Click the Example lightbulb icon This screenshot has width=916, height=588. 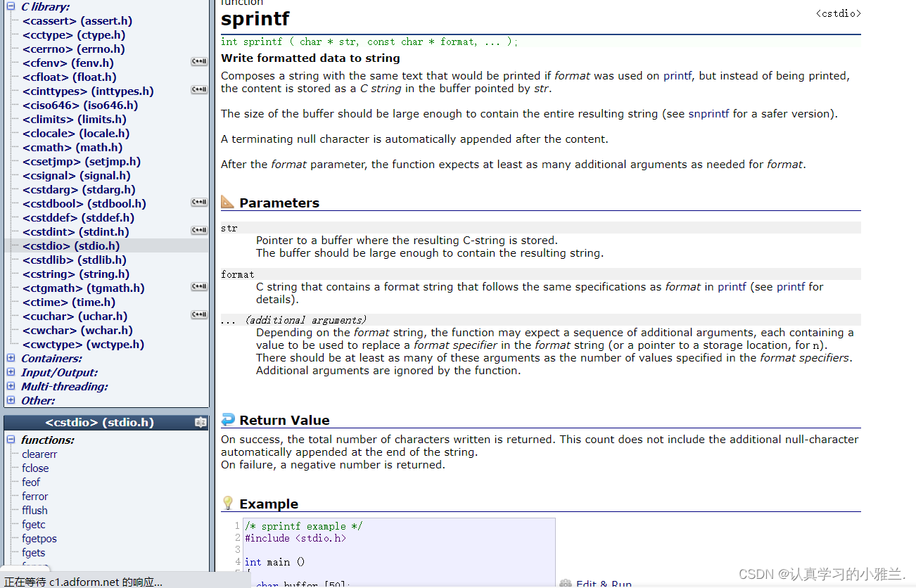point(228,504)
